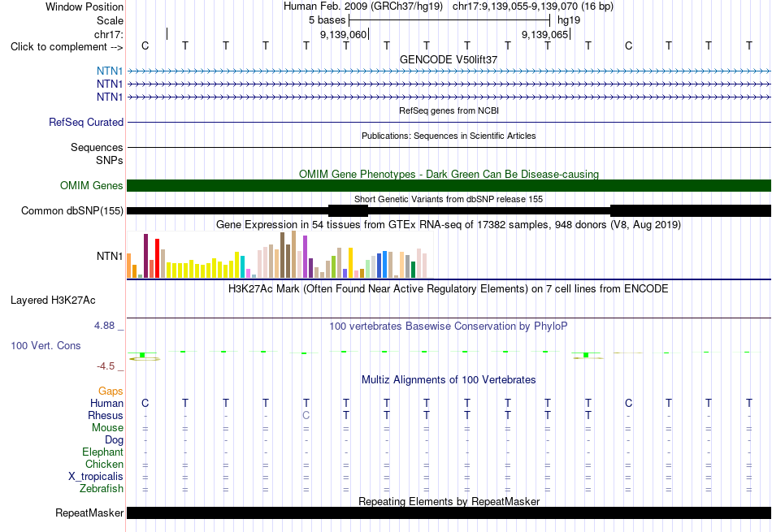Click the bright violet GTEx expression bar
772x532 pixels.
click(x=306, y=257)
